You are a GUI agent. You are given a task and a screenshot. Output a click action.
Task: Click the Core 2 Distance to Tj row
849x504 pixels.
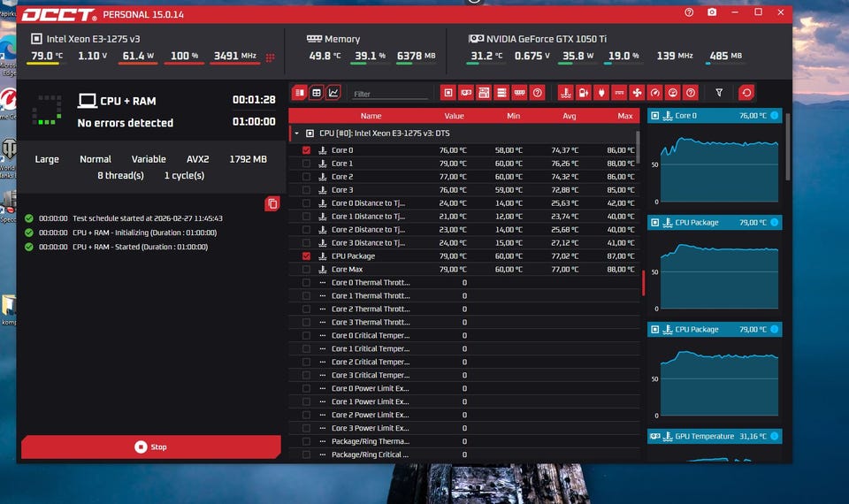point(463,230)
